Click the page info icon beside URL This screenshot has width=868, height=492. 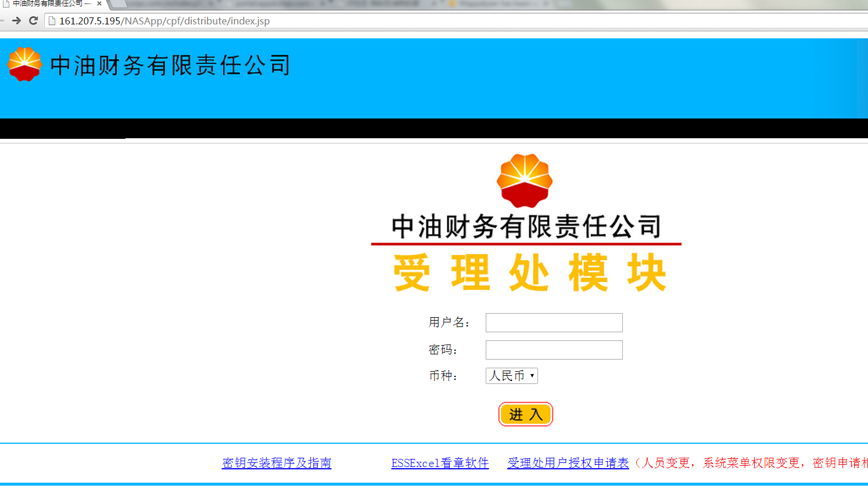(x=52, y=21)
